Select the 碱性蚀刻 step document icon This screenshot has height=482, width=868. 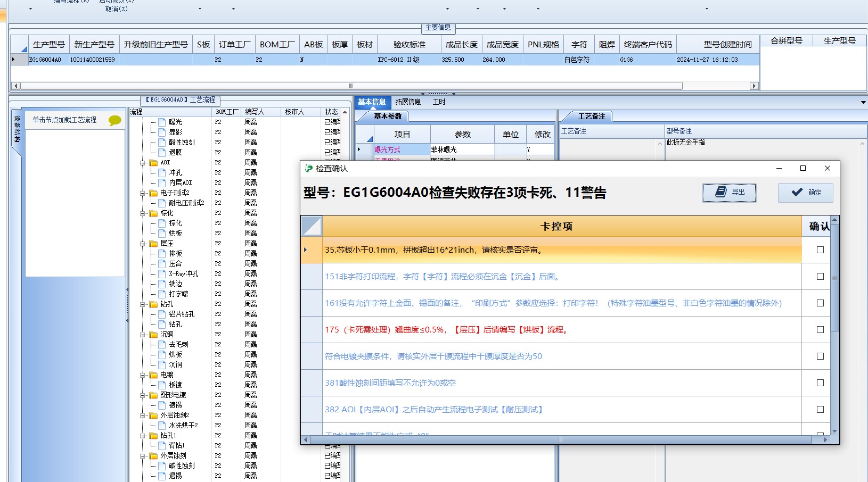(x=162, y=466)
